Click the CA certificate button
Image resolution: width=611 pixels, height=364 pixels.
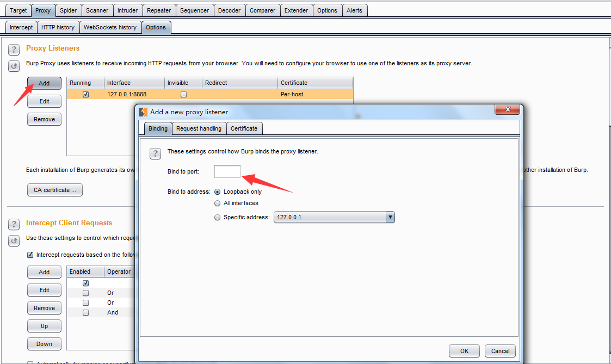54,190
